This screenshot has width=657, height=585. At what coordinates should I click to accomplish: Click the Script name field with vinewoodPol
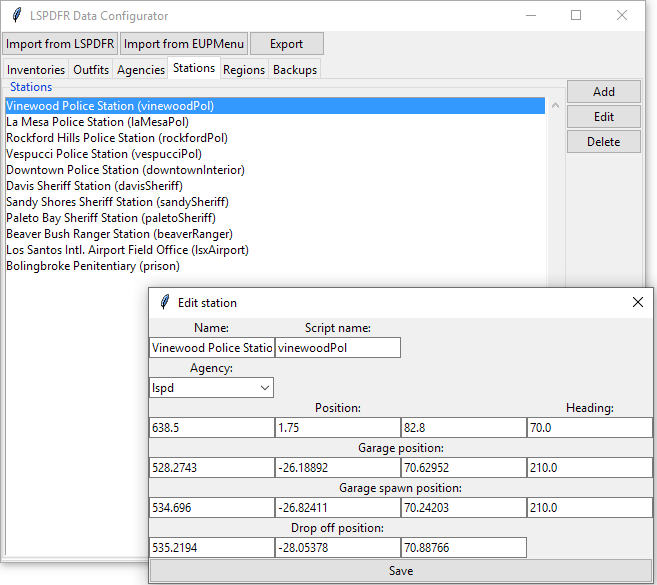point(337,348)
